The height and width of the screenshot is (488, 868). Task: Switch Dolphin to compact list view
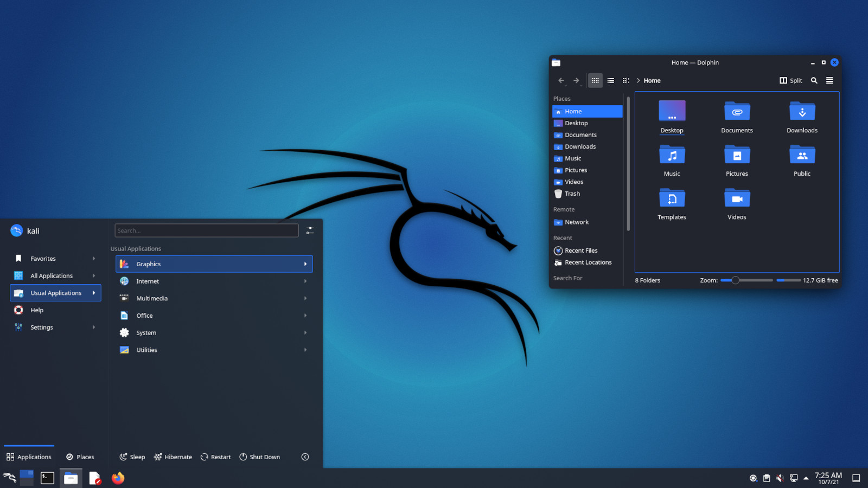click(x=611, y=80)
